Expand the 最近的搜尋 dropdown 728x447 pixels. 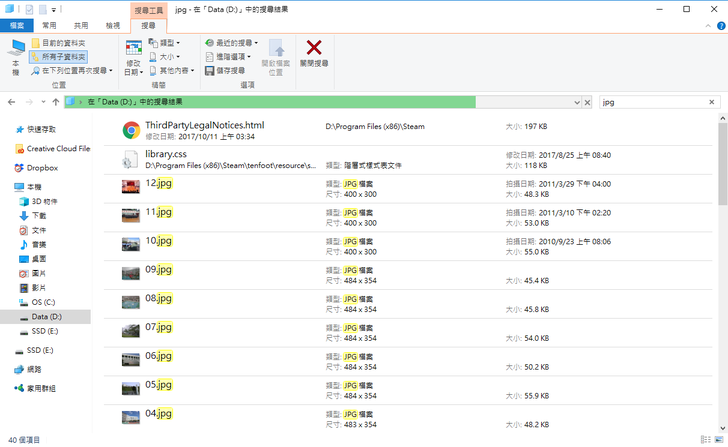tap(232, 43)
